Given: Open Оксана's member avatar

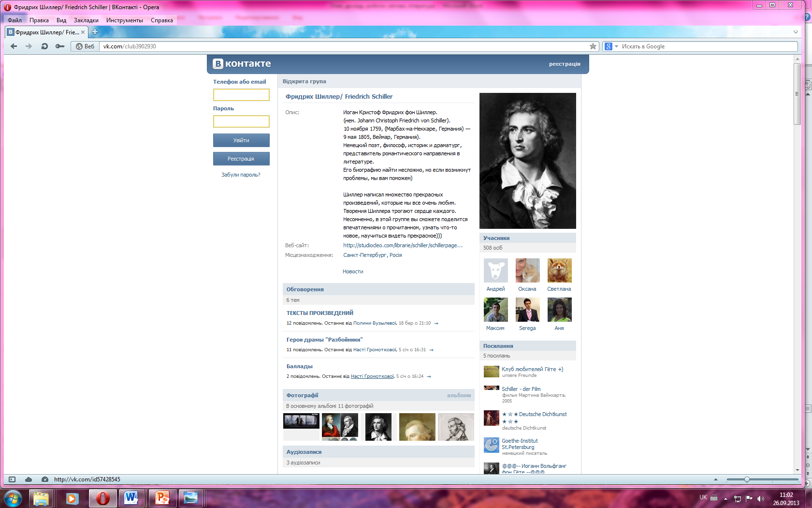Looking at the screenshot, I should click(527, 270).
